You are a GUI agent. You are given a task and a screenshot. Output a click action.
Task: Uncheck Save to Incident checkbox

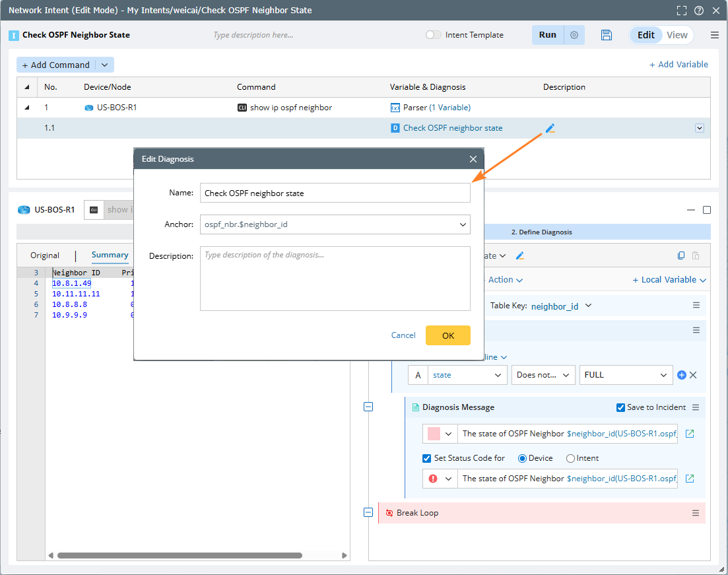620,407
